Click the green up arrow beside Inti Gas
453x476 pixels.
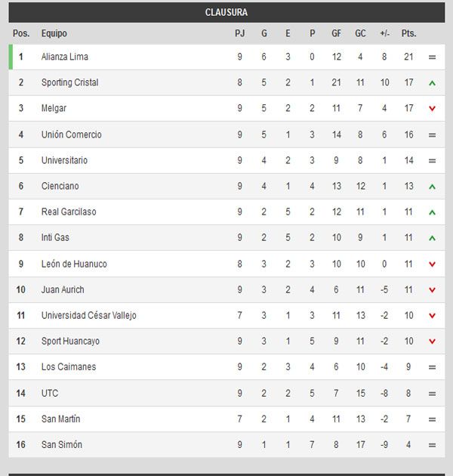click(432, 238)
